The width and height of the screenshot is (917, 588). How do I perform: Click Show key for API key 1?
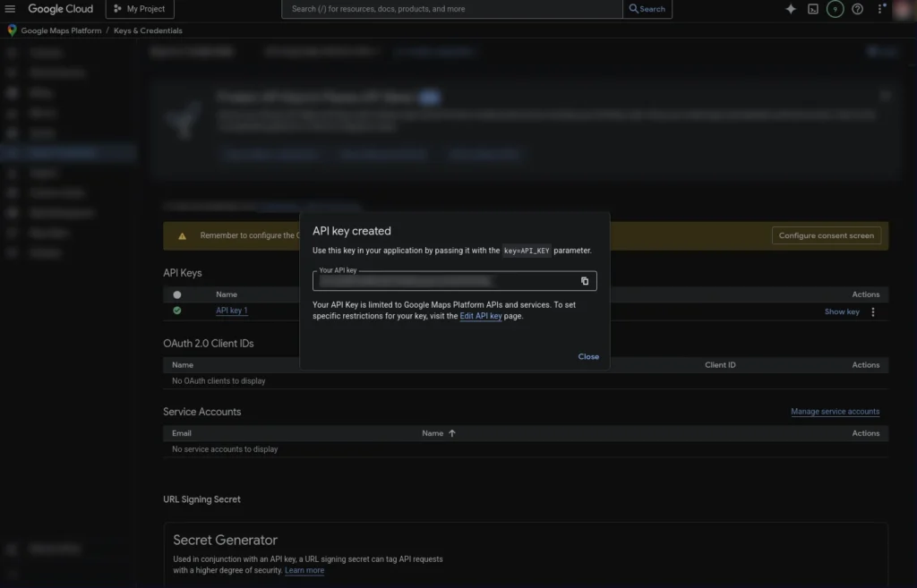pyautogui.click(x=841, y=311)
